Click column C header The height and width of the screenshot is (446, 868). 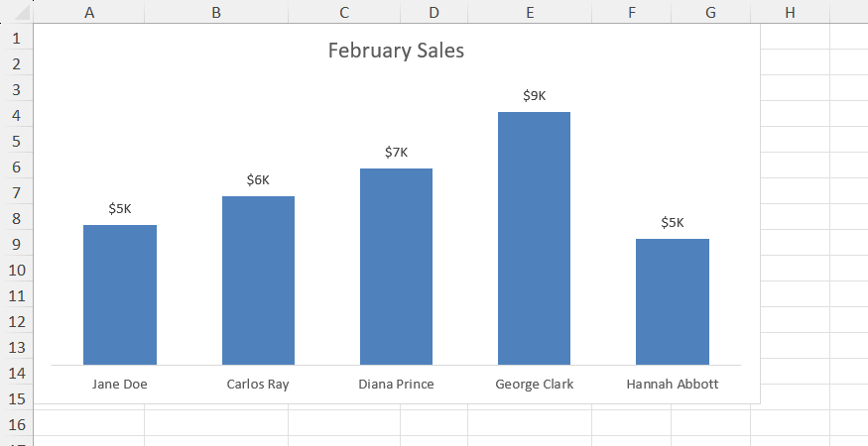click(344, 12)
